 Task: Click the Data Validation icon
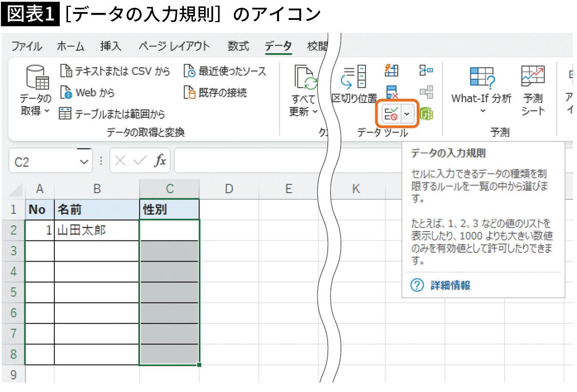(x=391, y=114)
